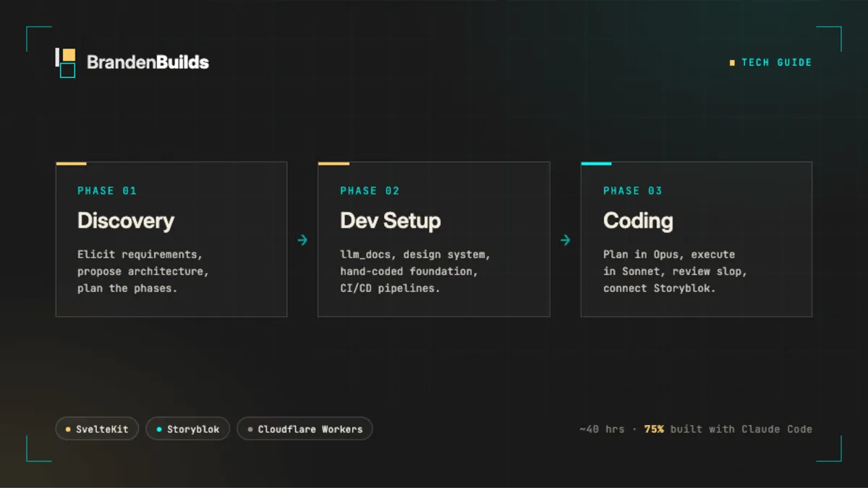Click the BrandenBuilds brand name text

point(148,63)
